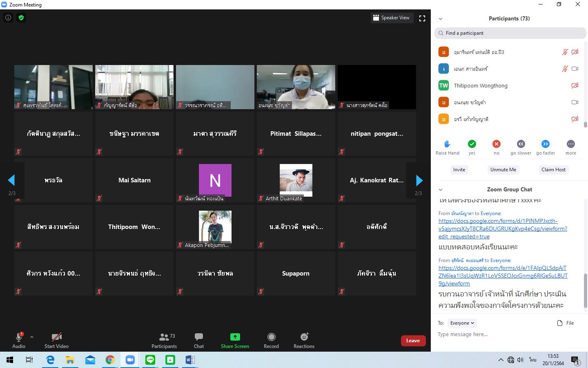This screenshot has width=588, height=368.
Task: Click the File attachment button in chat
Action: 566,323
